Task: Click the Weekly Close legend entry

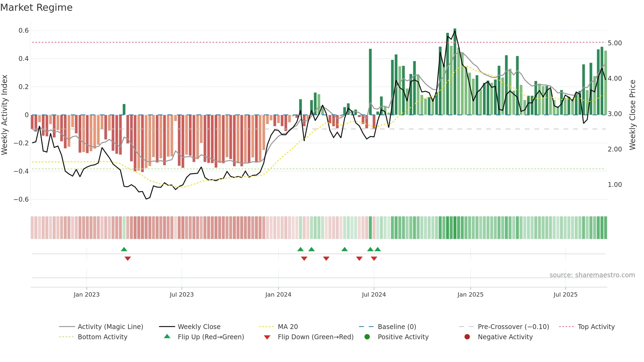Action: [190, 327]
